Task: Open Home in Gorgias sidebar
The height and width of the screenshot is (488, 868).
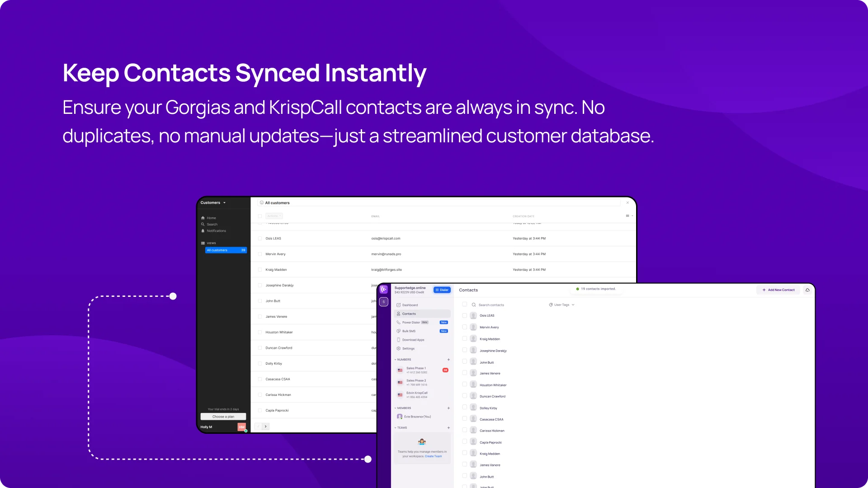Action: tap(208, 218)
